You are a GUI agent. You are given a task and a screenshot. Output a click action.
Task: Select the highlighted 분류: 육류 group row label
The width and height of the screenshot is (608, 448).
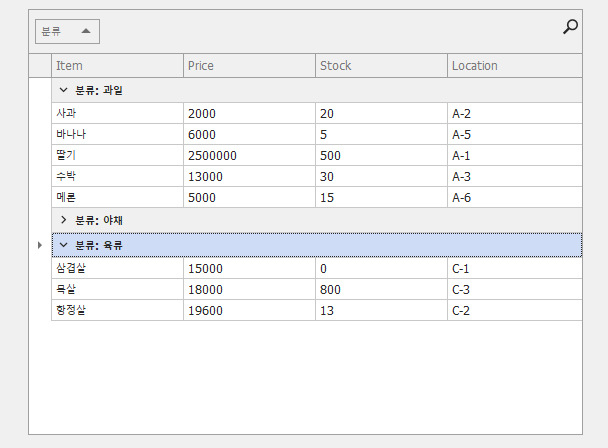pos(99,245)
